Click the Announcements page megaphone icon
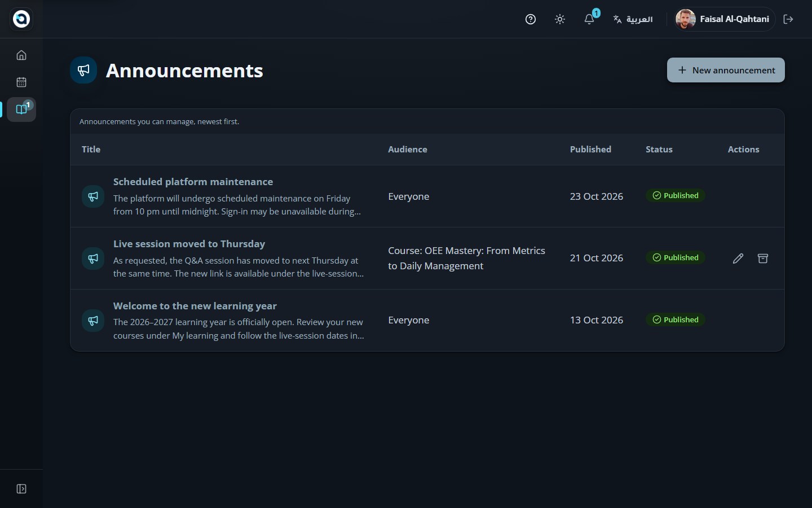This screenshot has width=812, height=508. [83, 70]
